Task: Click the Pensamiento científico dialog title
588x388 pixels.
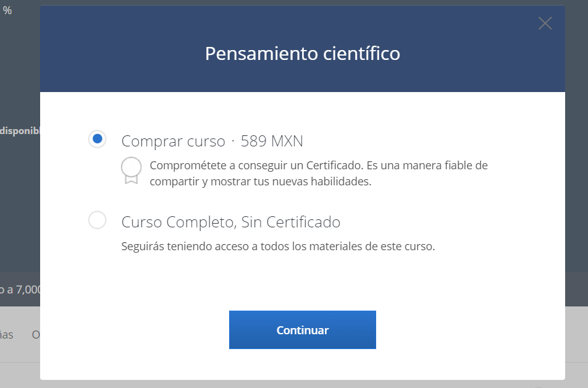Action: pos(302,54)
